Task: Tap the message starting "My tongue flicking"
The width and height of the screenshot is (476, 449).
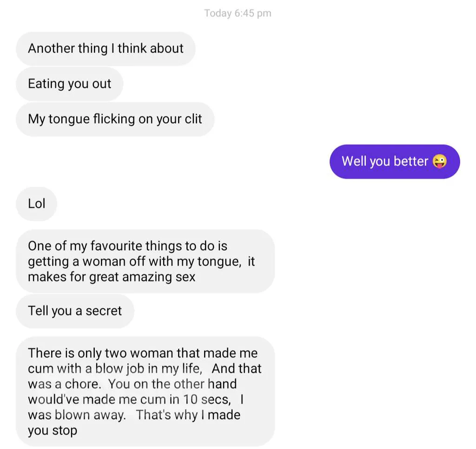Action: (x=115, y=119)
